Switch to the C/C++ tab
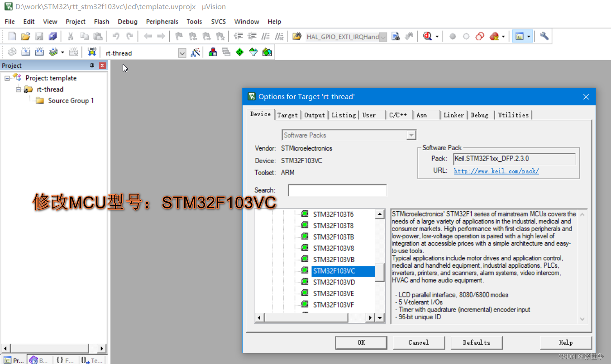 tap(398, 115)
